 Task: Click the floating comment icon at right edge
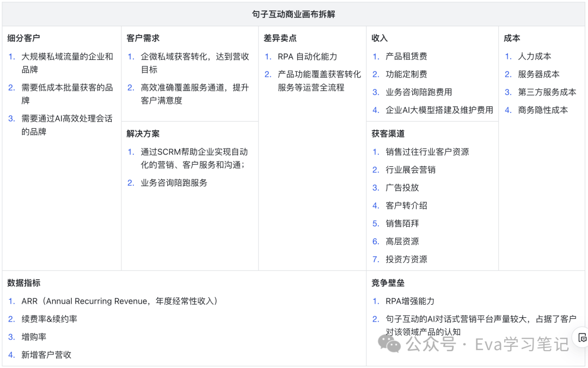[x=582, y=337]
